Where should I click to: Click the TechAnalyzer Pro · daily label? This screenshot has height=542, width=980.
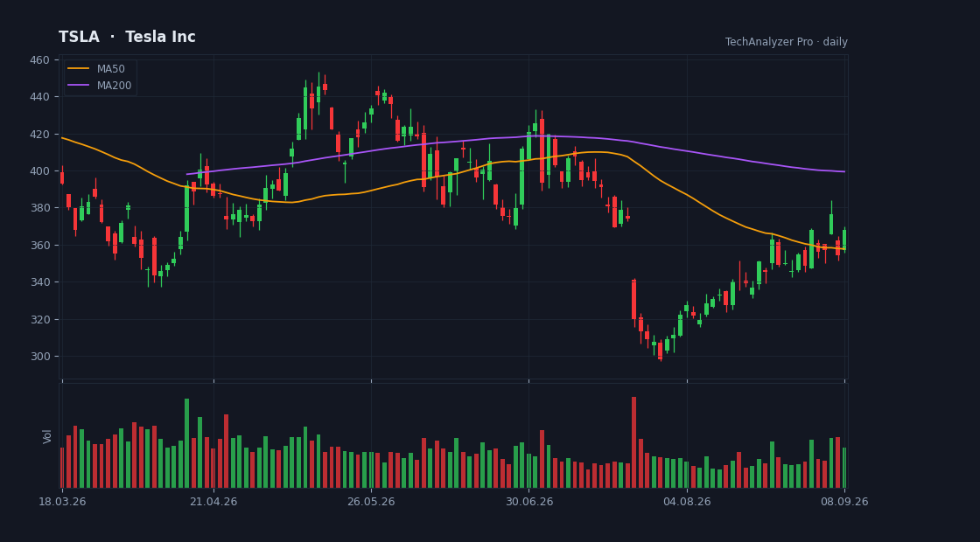787,42
